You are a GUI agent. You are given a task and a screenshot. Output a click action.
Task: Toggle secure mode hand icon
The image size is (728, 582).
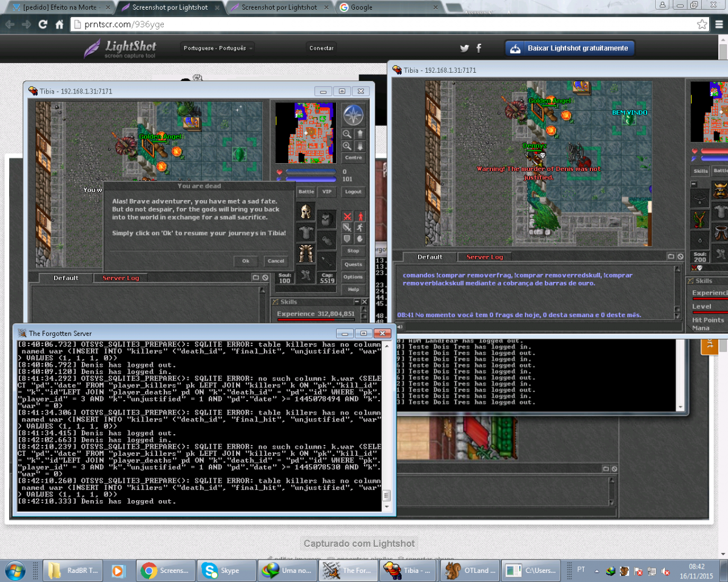point(360,239)
